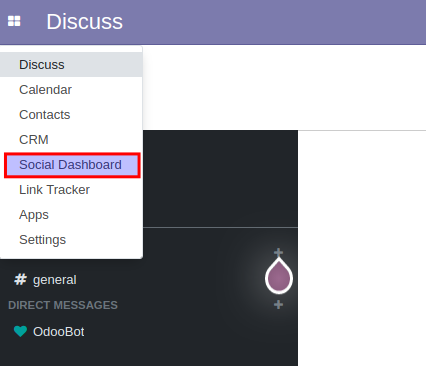The image size is (426, 366).
Task: Click the teal heart icon beside OdooBot
Action: 20,331
